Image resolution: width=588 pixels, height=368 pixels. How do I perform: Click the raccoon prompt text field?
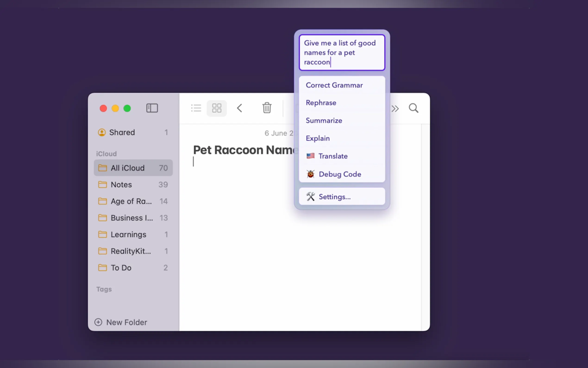[x=342, y=53]
